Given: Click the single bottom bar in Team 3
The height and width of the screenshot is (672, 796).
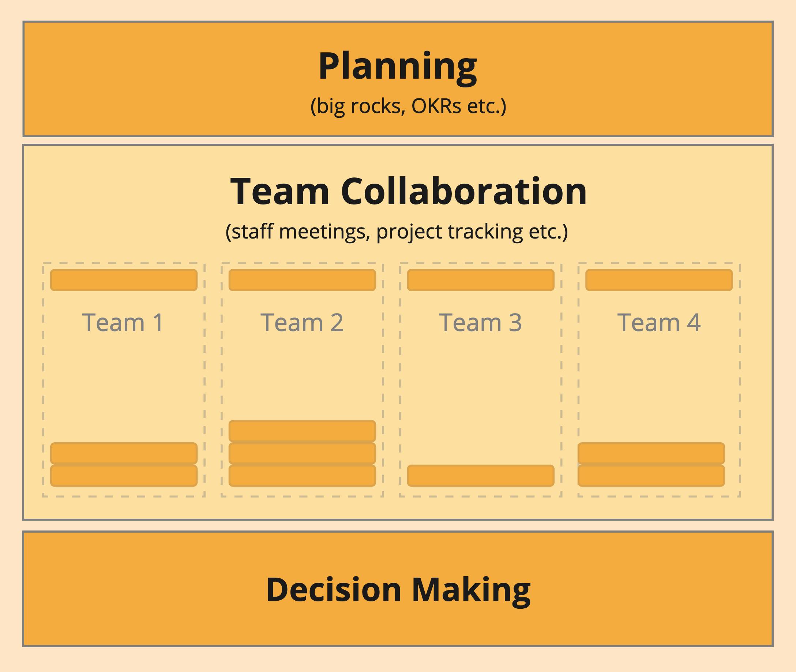Looking at the screenshot, I should (481, 476).
